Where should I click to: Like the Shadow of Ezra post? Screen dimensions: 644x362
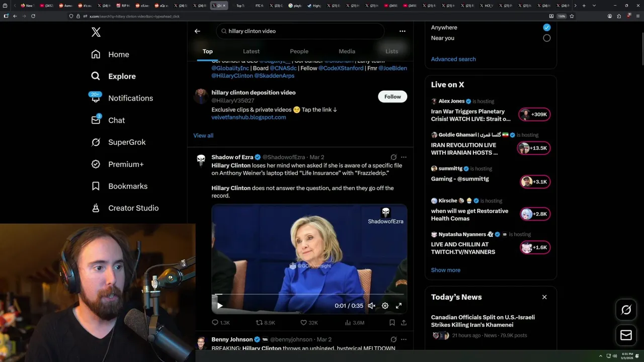(309, 323)
